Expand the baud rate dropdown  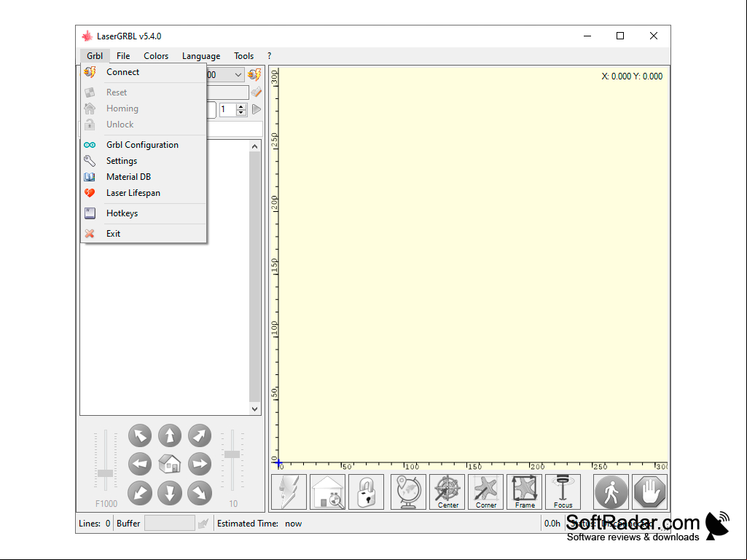pyautogui.click(x=238, y=75)
